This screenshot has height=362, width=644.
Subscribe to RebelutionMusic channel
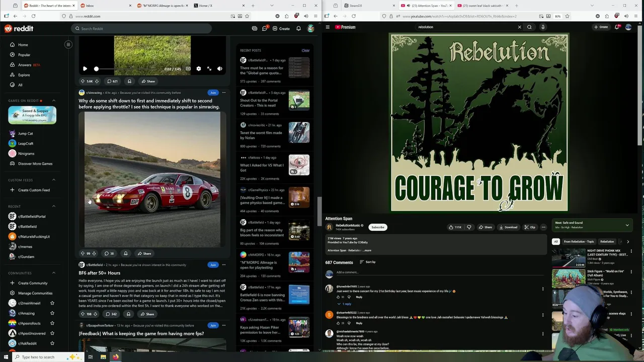coord(377,227)
